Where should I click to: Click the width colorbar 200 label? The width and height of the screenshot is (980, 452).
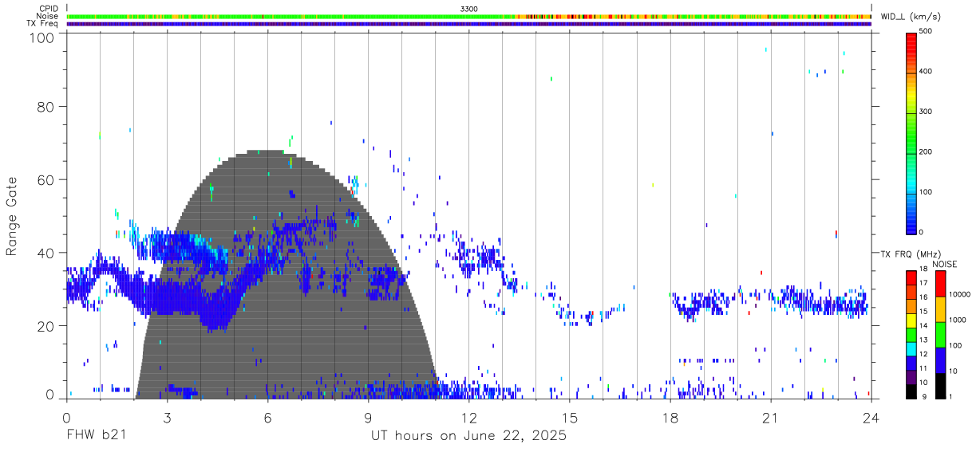pyautogui.click(x=926, y=151)
